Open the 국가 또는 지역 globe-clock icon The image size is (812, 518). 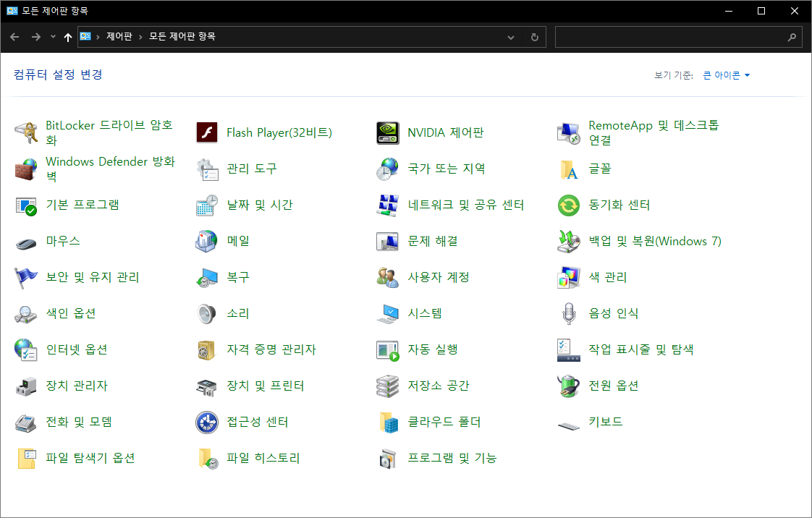click(x=387, y=169)
